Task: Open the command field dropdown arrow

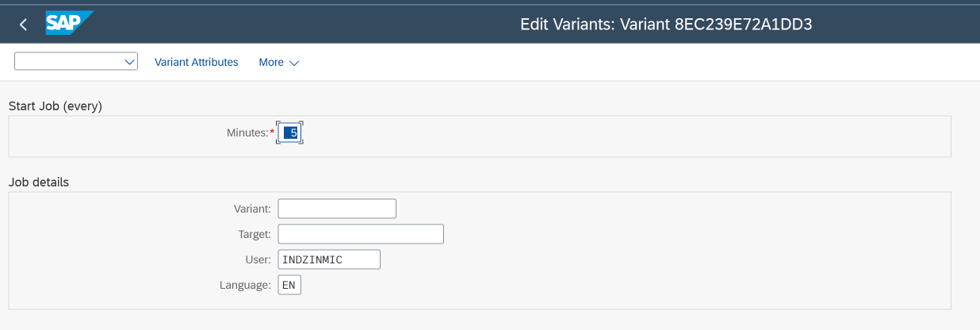Action: (131, 62)
